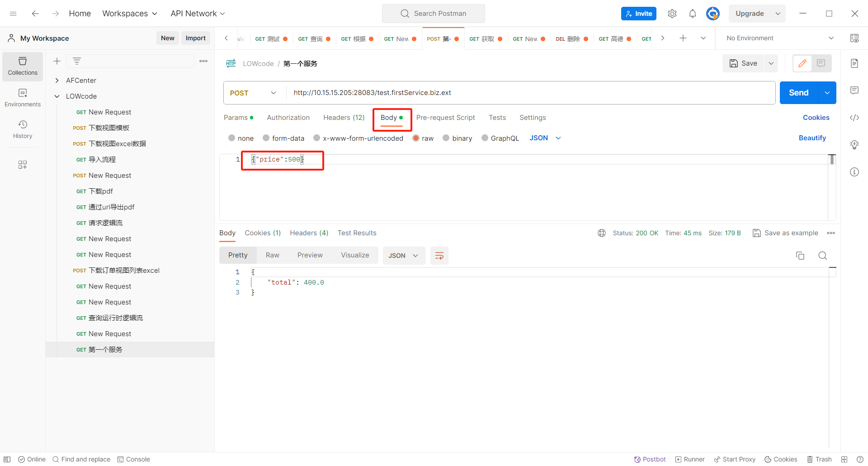Switch to the Authorization tab
This screenshot has width=868, height=466.
[288, 118]
